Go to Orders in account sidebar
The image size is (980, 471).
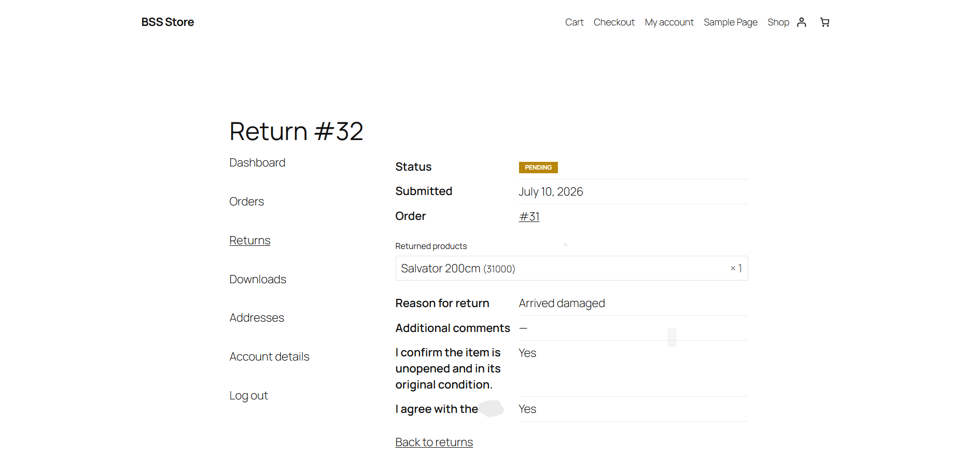[x=246, y=201]
